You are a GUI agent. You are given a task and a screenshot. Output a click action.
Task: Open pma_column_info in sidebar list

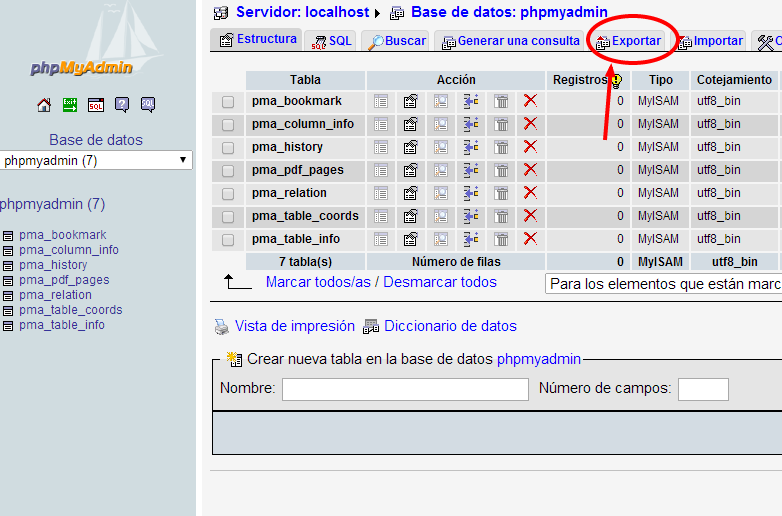[69, 250]
